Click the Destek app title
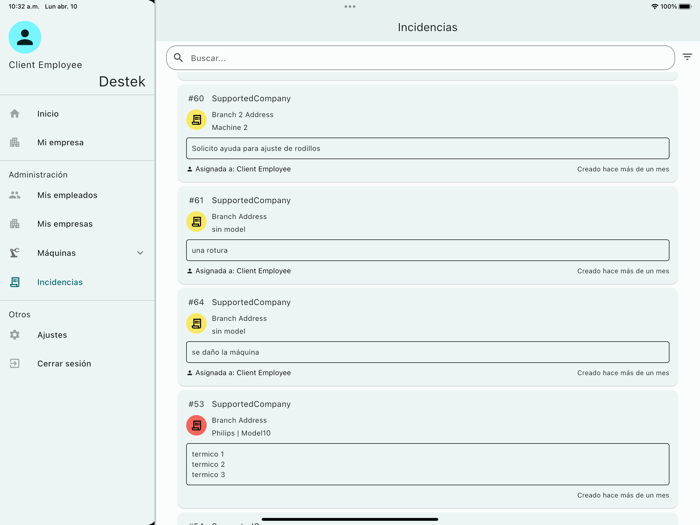This screenshot has width=700, height=525. 122,81
